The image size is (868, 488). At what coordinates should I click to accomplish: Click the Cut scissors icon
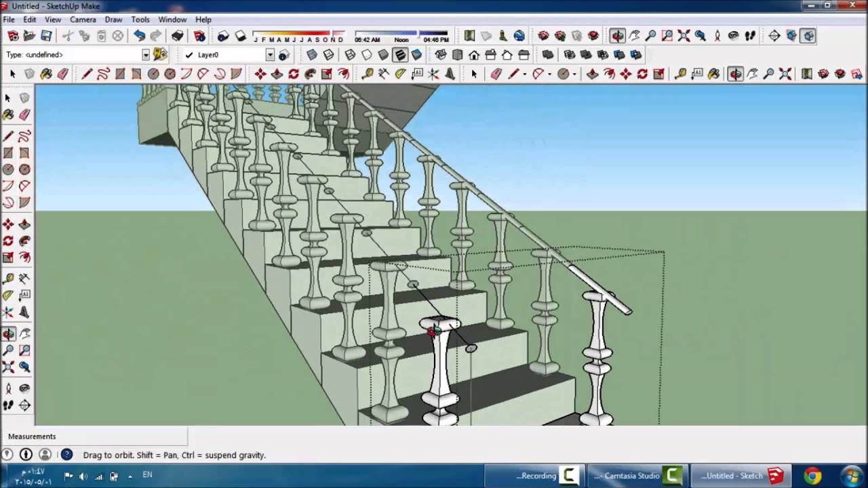point(67,36)
